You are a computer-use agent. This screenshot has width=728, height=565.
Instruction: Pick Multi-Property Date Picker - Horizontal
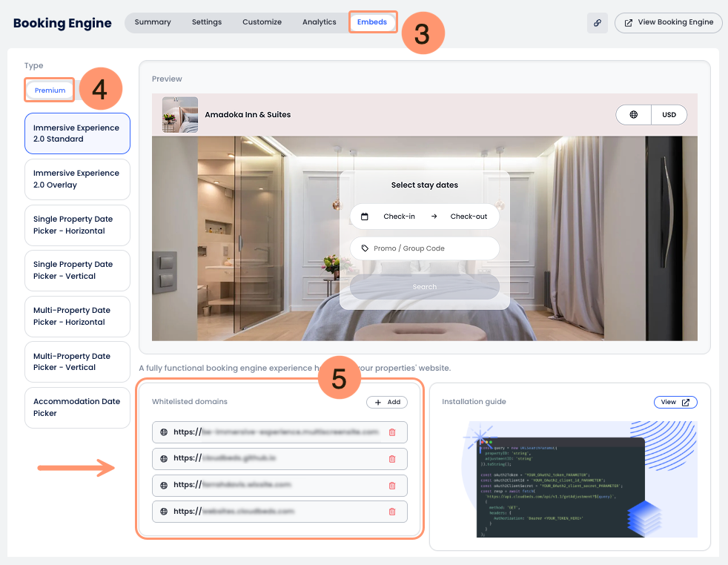point(77,316)
